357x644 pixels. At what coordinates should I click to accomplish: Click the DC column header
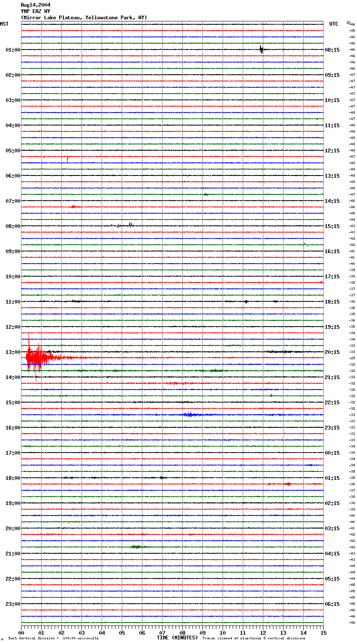pos(349,23)
